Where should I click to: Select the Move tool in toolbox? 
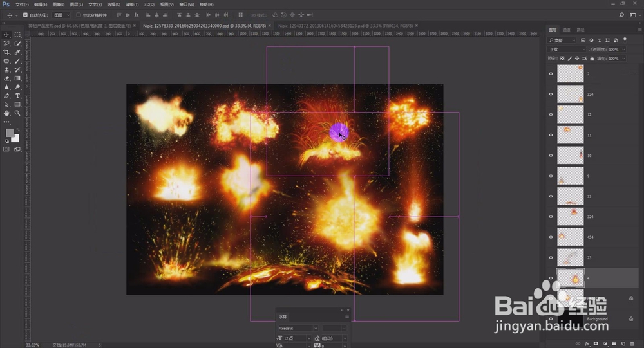[6, 35]
